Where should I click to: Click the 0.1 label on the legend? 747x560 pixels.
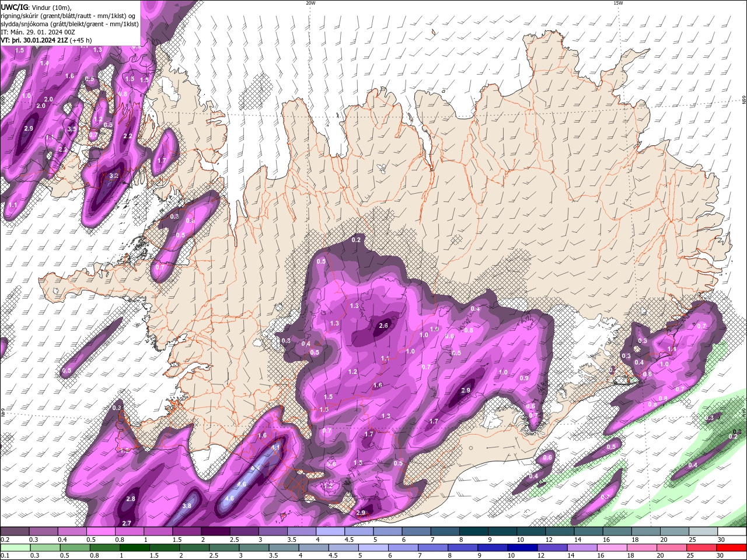click(x=5, y=556)
